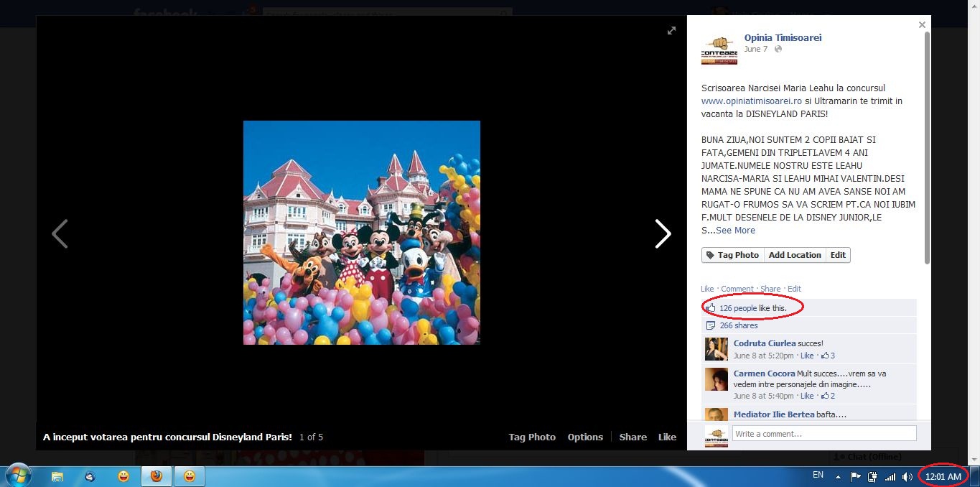
Task: Open the EN language indicator
Action: [818, 475]
